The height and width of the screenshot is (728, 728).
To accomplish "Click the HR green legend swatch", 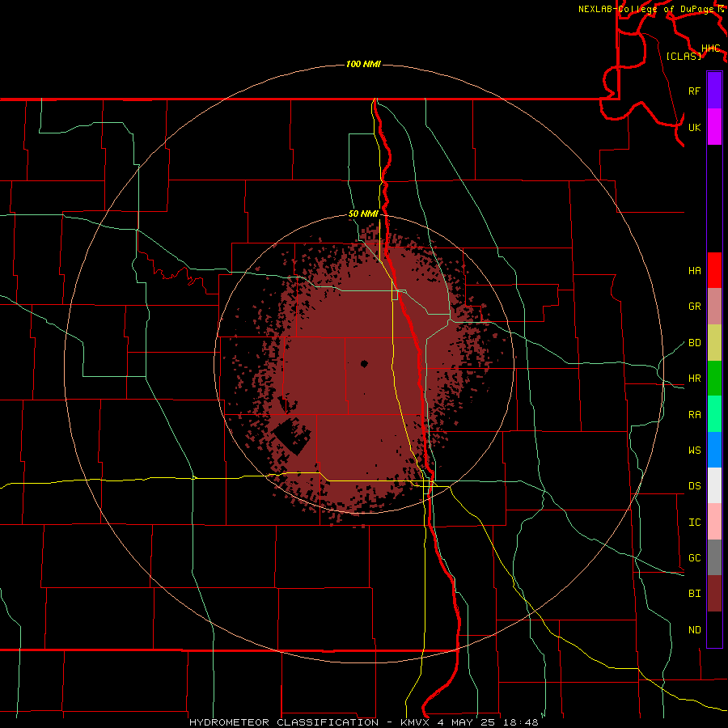I will pyautogui.click(x=714, y=379).
